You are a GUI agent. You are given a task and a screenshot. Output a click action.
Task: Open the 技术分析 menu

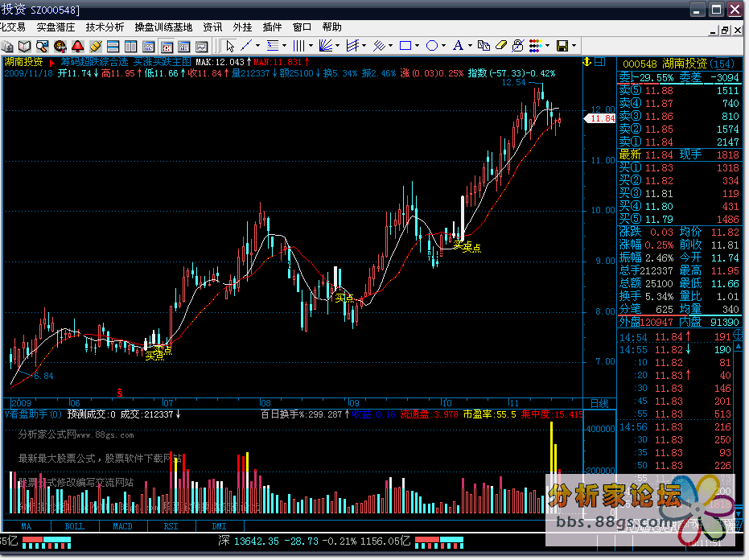[x=105, y=27]
